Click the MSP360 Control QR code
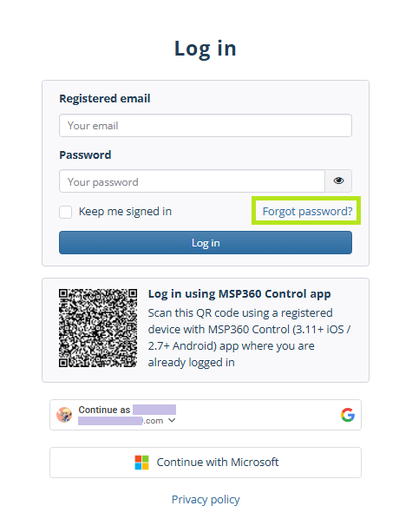Viewport: 399px width, 532px height. pyautogui.click(x=98, y=328)
